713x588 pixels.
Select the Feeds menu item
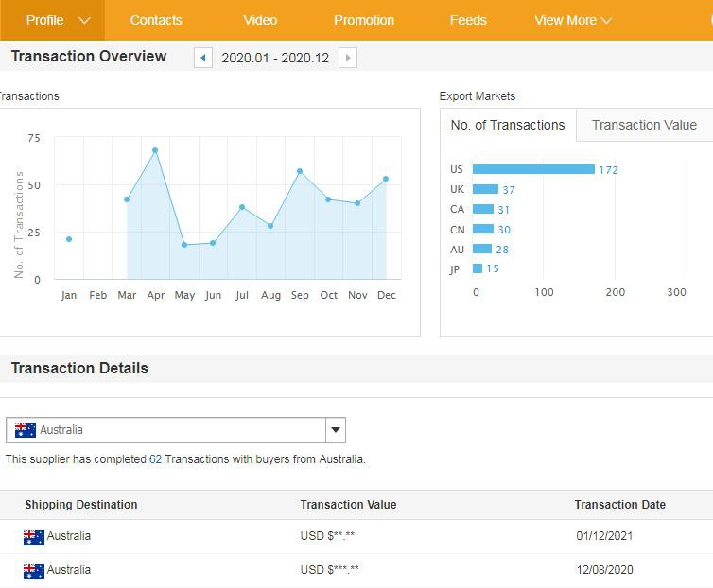coord(468,20)
